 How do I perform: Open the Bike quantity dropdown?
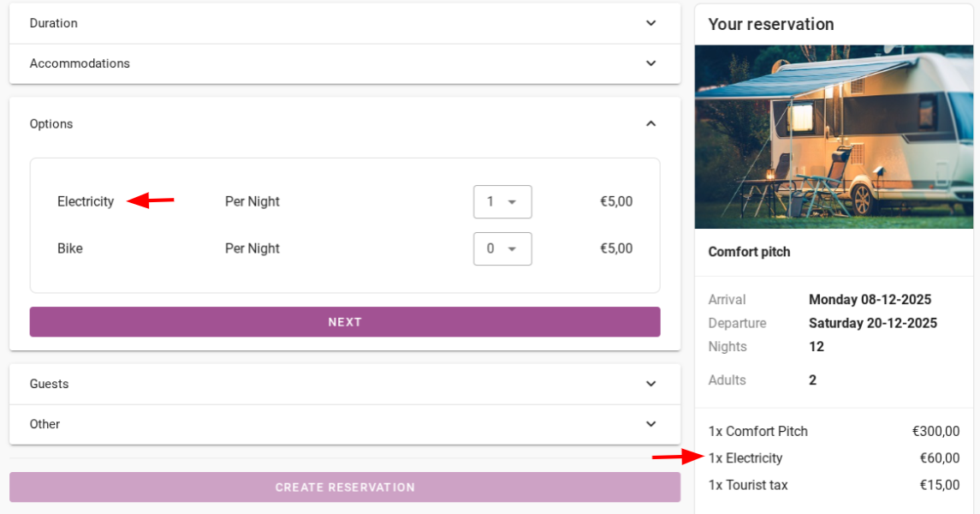pos(502,249)
